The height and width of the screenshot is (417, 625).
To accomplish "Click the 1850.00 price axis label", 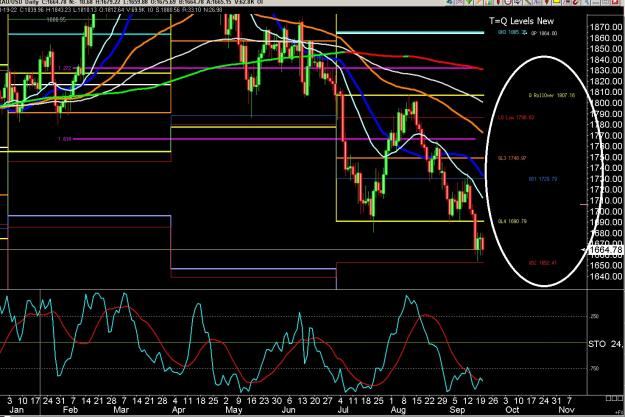I will pos(605,49).
